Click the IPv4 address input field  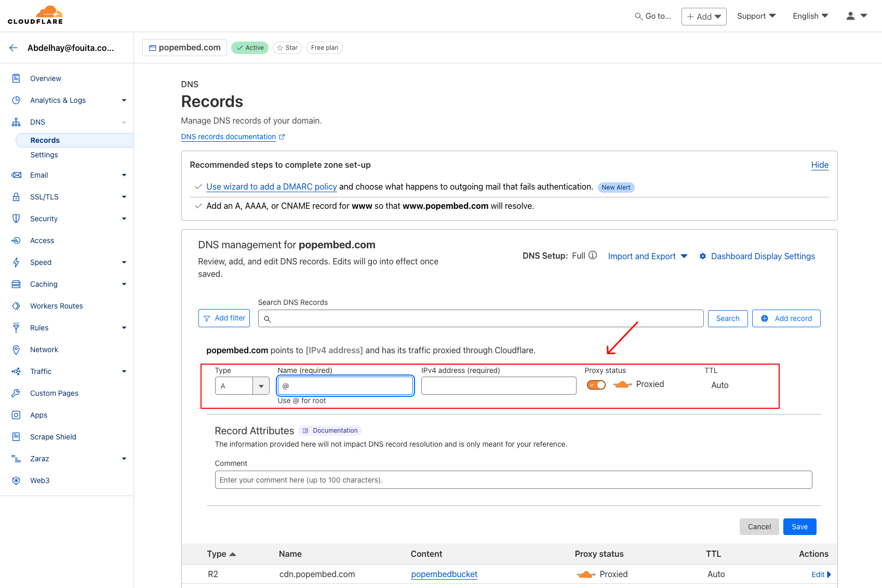pyautogui.click(x=499, y=386)
